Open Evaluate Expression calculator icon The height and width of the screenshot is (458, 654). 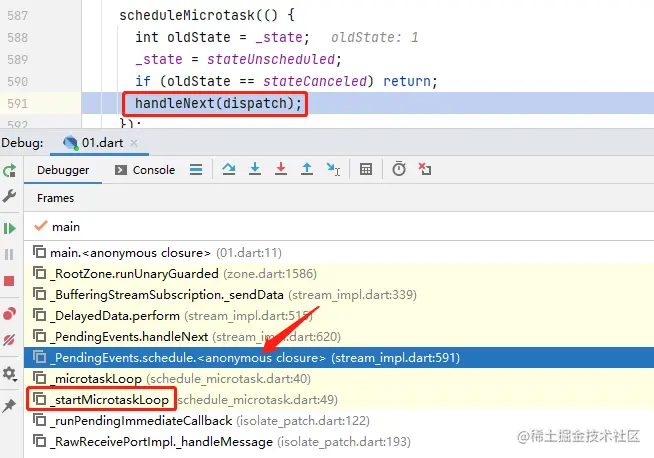366,169
